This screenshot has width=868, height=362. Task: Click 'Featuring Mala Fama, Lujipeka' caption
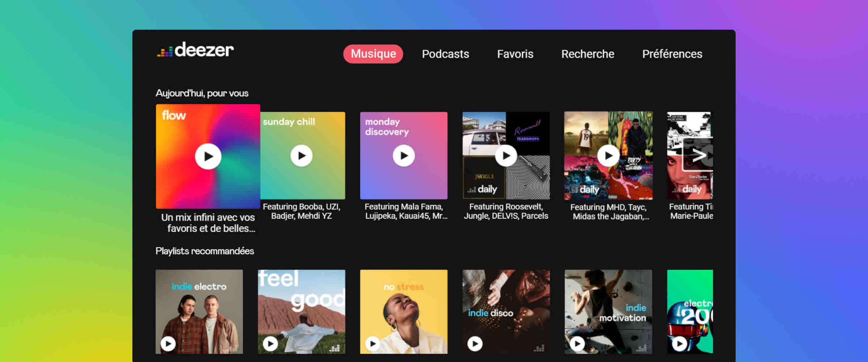(406, 211)
